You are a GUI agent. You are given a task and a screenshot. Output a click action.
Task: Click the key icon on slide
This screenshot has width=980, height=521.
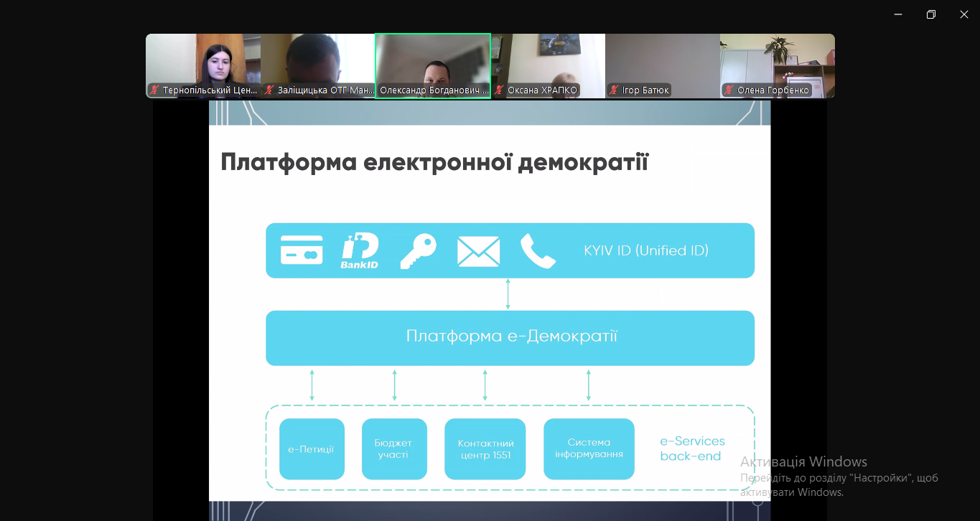tap(418, 251)
